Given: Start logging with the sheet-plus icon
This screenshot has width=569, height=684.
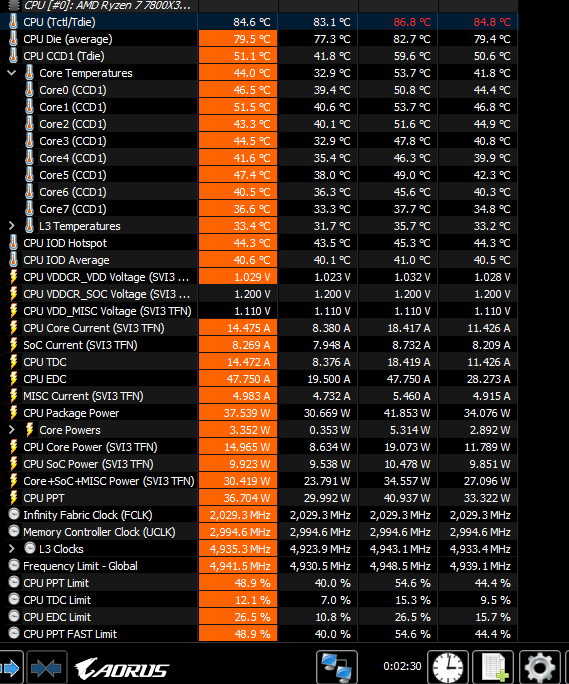Looking at the screenshot, I should [x=494, y=667].
